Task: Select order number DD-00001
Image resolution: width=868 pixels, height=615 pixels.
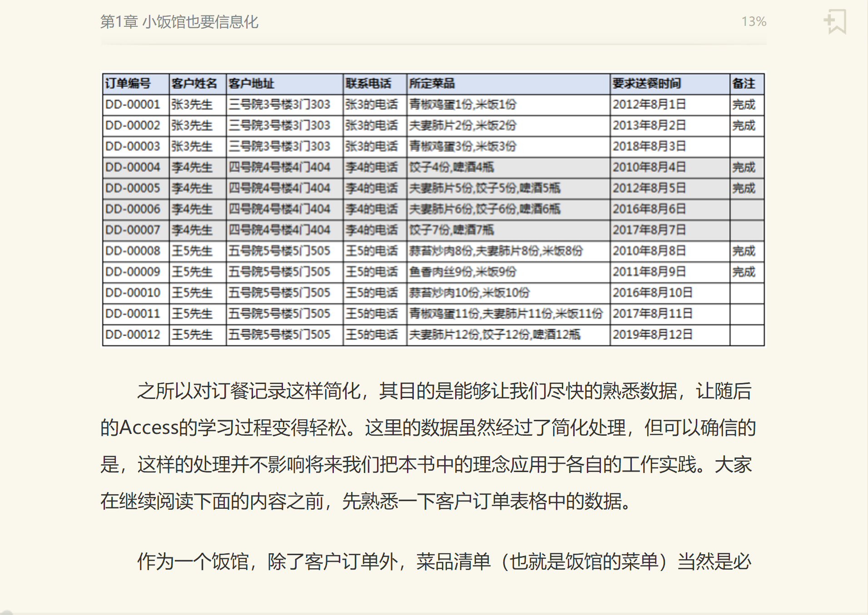Action: pyautogui.click(x=133, y=104)
